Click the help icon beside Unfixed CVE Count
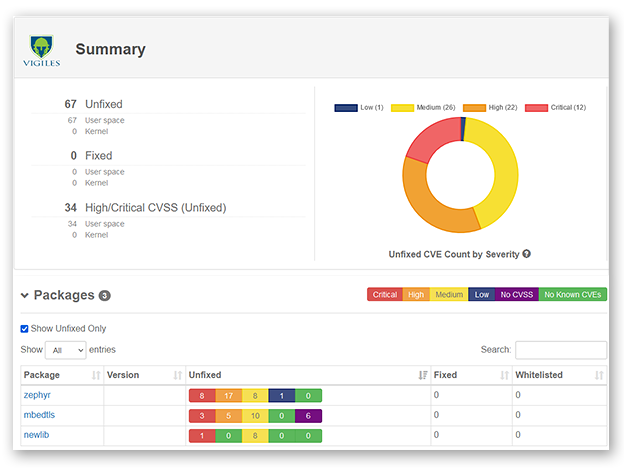The height and width of the screenshot is (472, 624). [x=526, y=254]
